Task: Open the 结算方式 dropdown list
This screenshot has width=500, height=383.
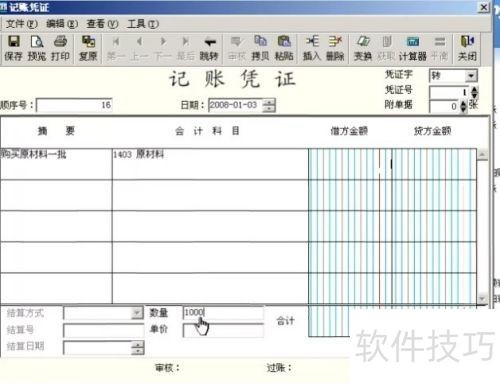Action: click(137, 313)
